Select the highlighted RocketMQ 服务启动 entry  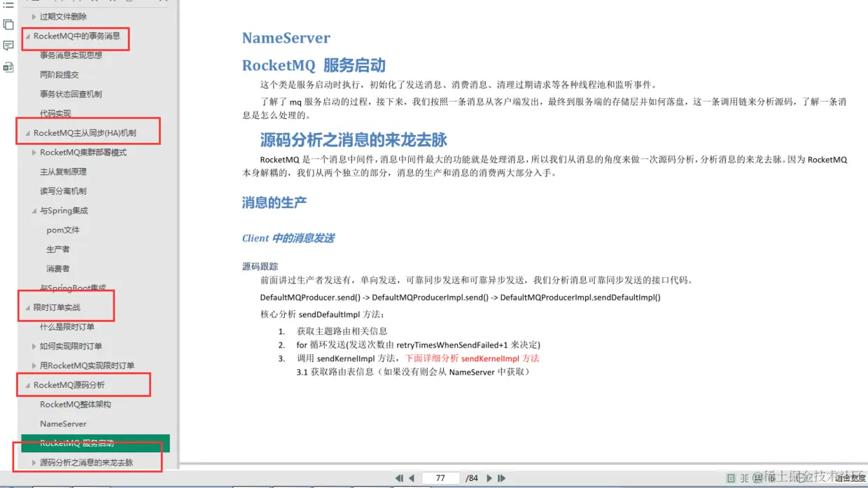[x=95, y=443]
